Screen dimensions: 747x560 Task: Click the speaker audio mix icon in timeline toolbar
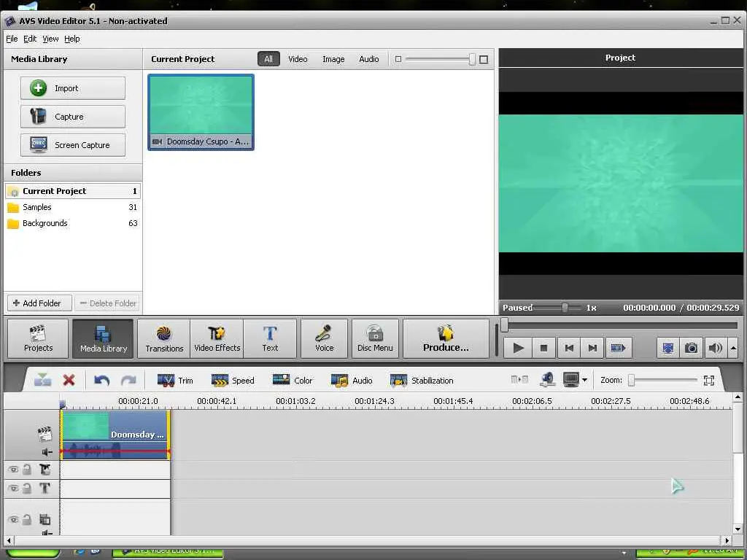547,379
